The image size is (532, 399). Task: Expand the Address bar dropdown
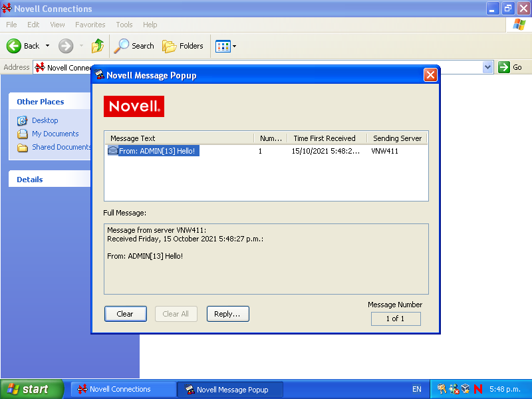click(x=487, y=67)
